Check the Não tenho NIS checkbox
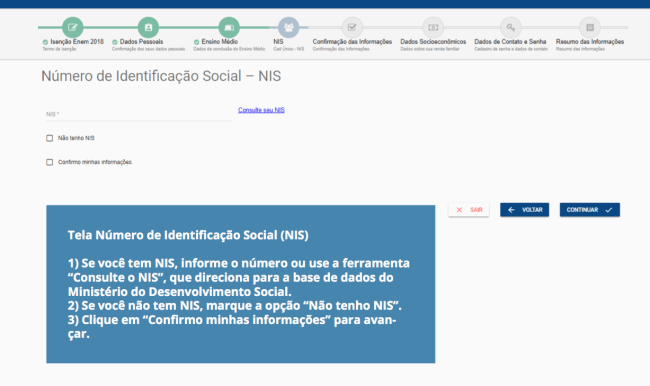The width and height of the screenshot is (650, 386). tap(50, 138)
